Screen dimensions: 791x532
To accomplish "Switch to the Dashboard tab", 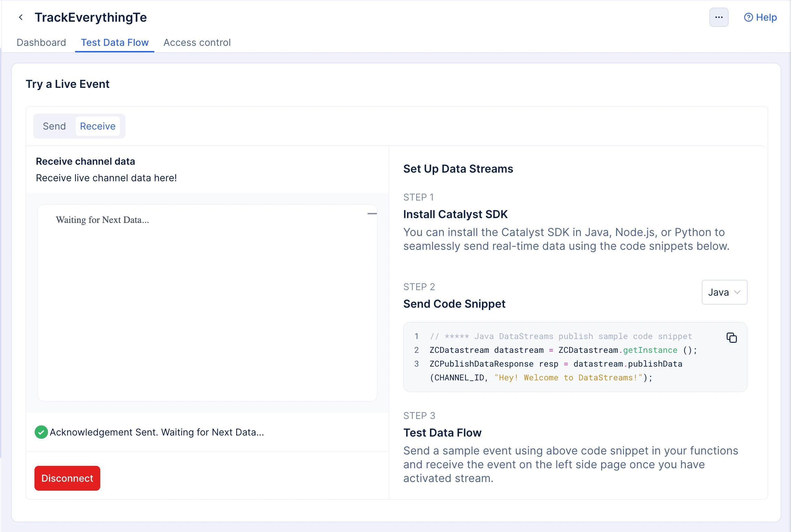I will coord(41,42).
